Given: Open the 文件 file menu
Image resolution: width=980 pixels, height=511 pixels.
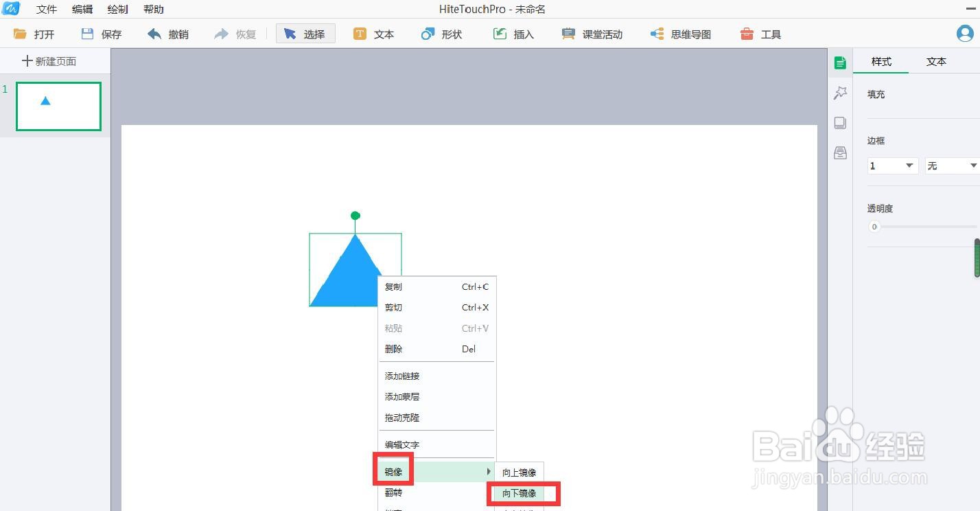Looking at the screenshot, I should pos(46,9).
